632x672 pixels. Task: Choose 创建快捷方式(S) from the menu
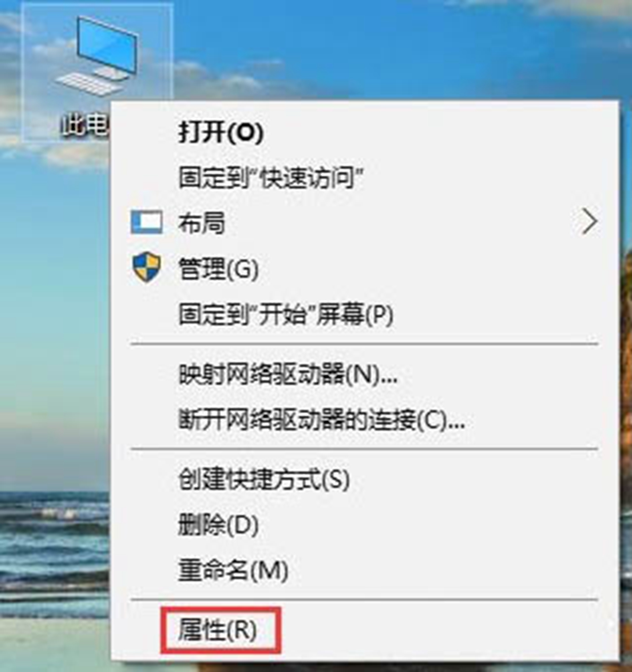(264, 479)
